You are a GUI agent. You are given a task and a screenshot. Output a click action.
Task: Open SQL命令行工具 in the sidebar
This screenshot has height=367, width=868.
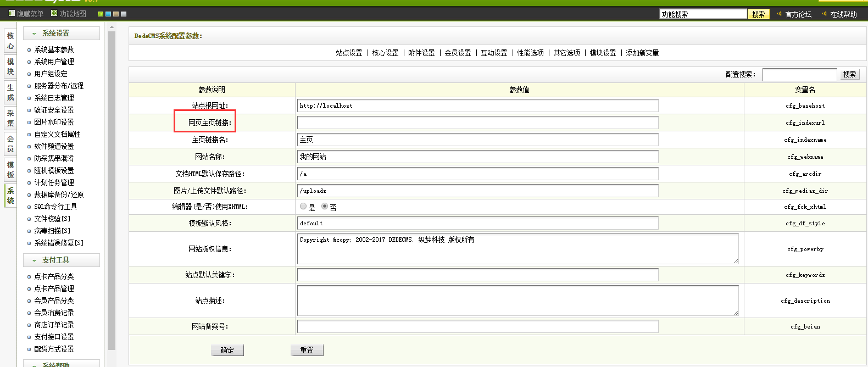point(55,207)
